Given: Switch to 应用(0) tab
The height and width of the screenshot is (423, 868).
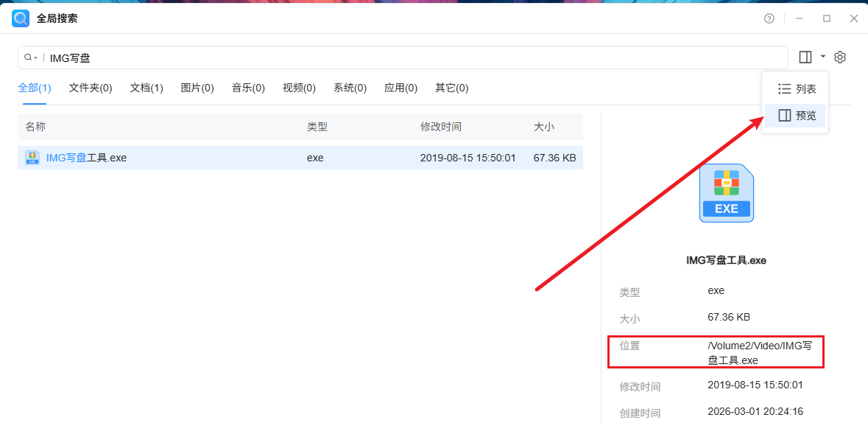Looking at the screenshot, I should 401,88.
